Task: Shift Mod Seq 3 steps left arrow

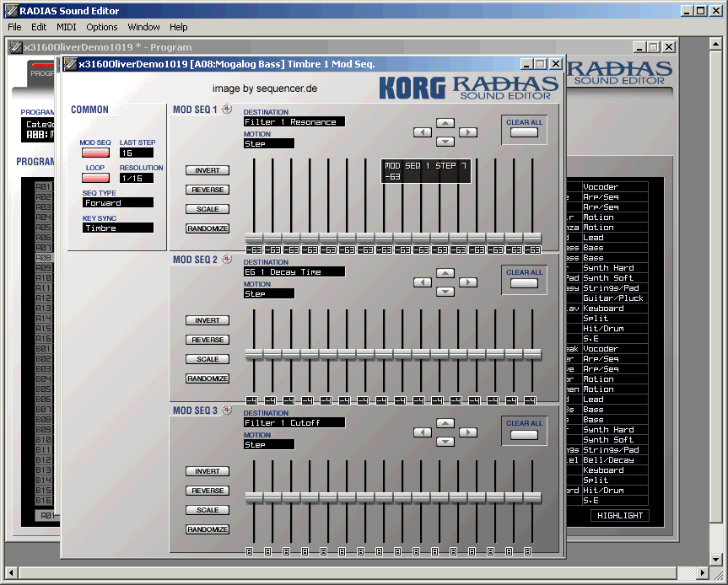Action: 423,432
